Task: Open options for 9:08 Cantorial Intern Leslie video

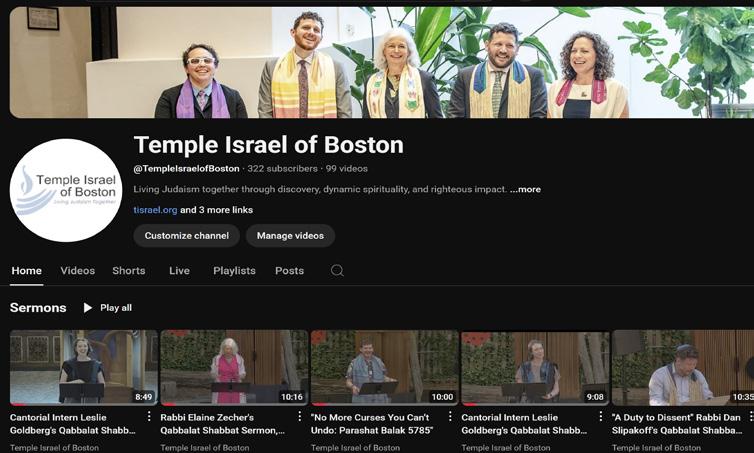Action: pyautogui.click(x=601, y=416)
